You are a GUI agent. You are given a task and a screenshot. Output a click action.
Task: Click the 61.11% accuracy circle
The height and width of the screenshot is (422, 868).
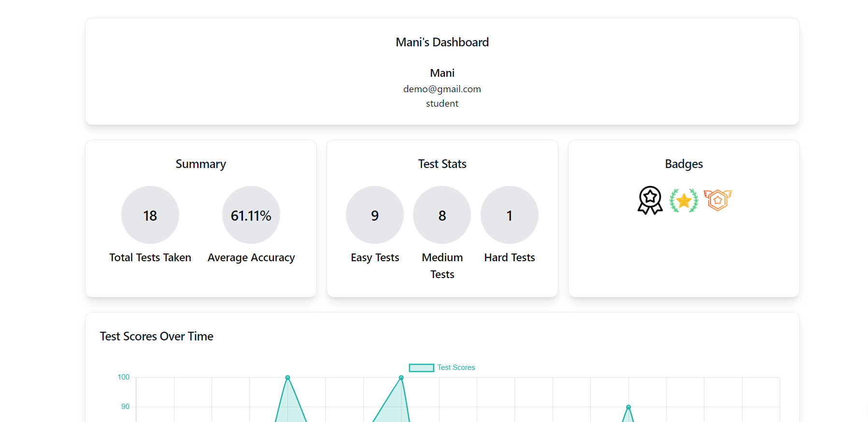point(251,215)
